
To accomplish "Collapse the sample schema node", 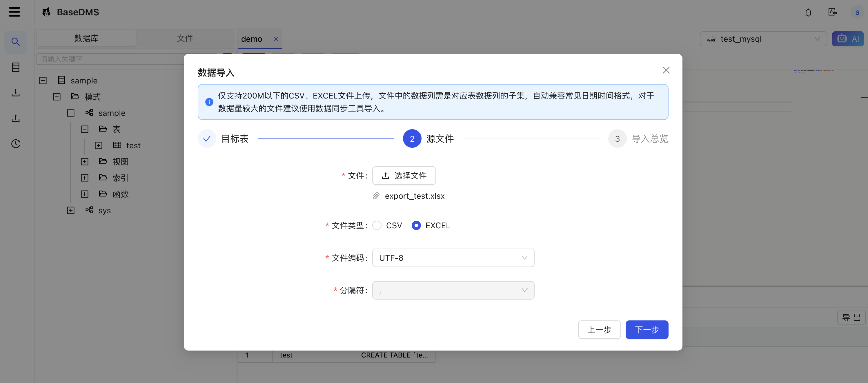I will [70, 113].
